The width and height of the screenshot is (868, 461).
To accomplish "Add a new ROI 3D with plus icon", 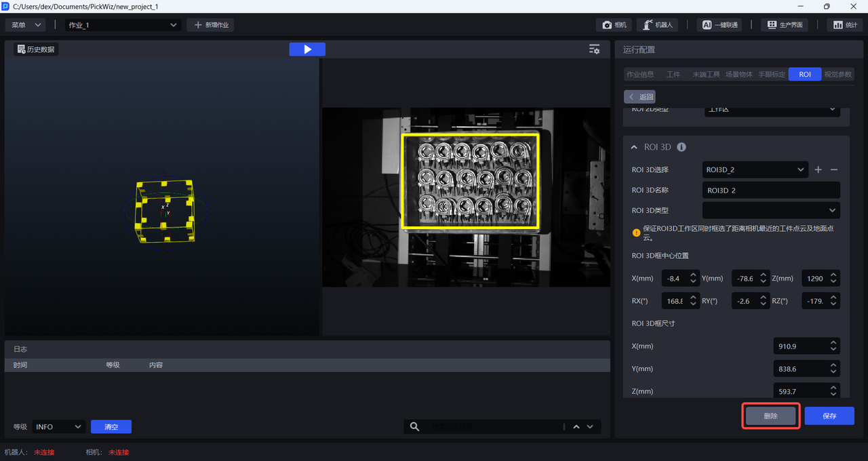I will pos(818,169).
